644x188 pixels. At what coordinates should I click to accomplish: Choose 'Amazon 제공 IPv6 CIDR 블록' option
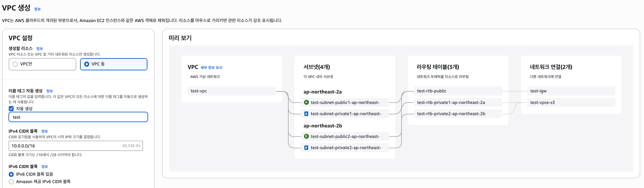coord(11,182)
